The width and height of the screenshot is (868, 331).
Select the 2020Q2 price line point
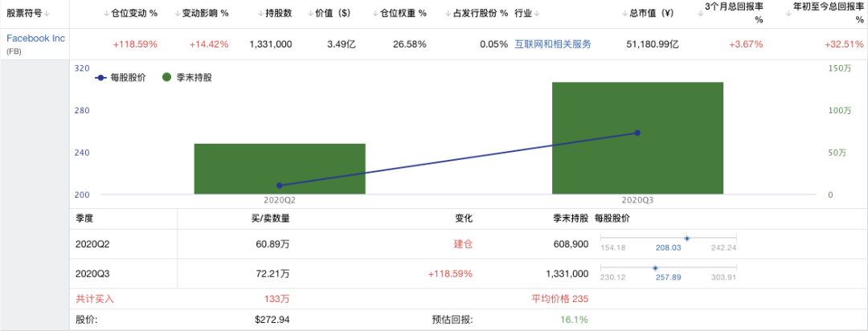(280, 186)
